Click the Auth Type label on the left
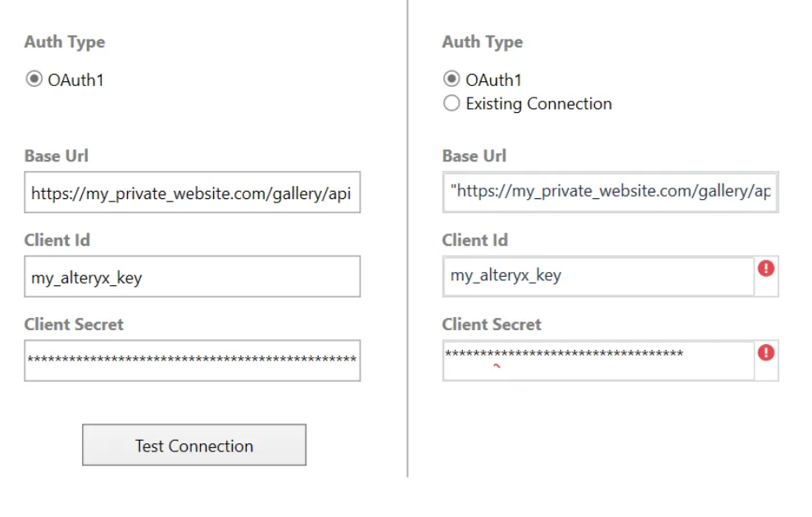Image resolution: width=812 pixels, height=517 pixels. coord(65,42)
